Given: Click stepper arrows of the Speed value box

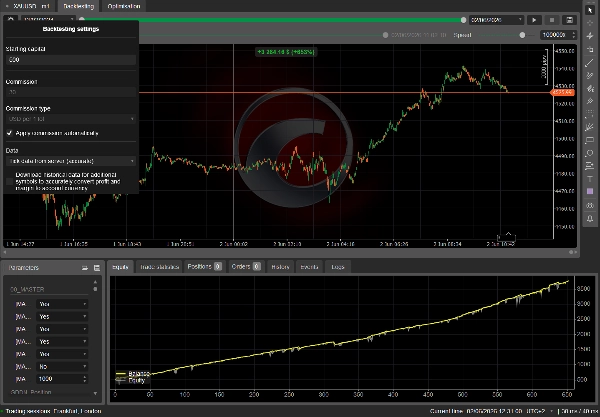Looking at the screenshot, I should (573, 35).
